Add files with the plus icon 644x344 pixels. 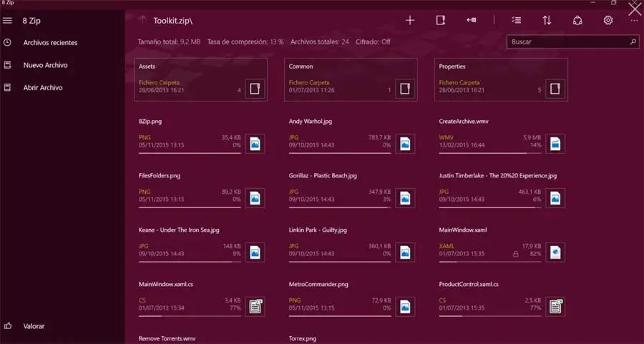point(410,20)
